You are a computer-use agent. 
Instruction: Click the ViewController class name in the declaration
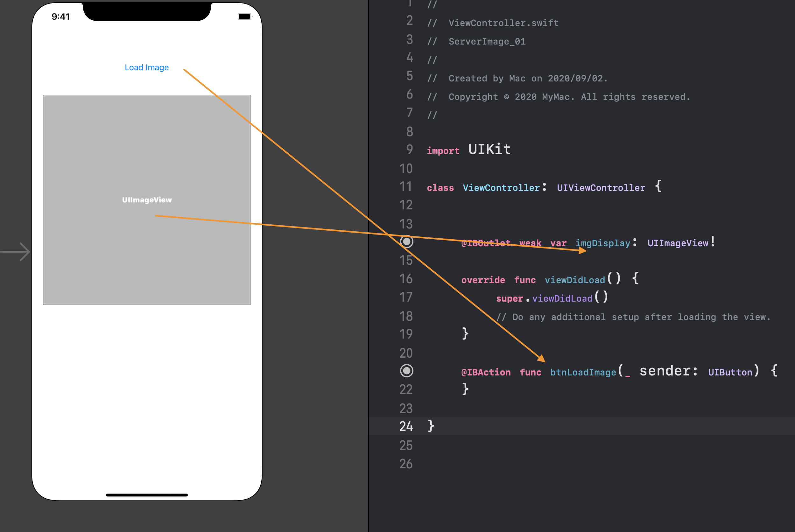coord(501,188)
